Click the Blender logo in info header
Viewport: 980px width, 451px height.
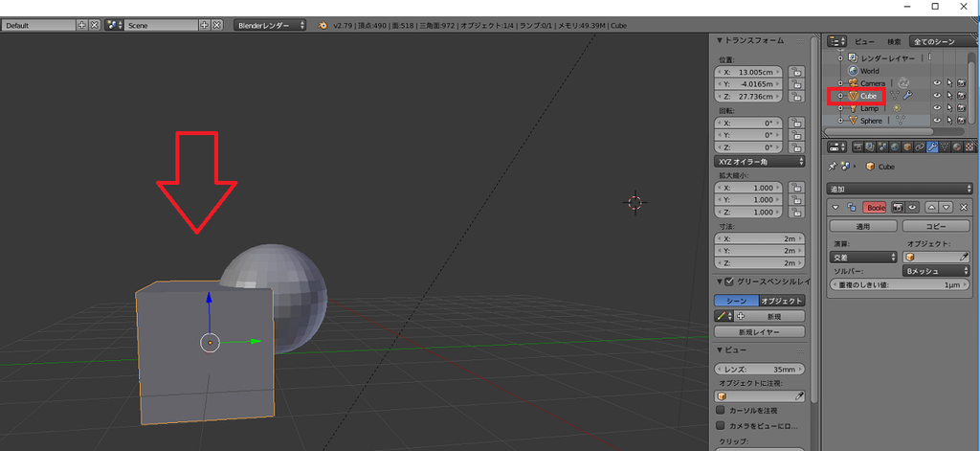click(x=323, y=26)
